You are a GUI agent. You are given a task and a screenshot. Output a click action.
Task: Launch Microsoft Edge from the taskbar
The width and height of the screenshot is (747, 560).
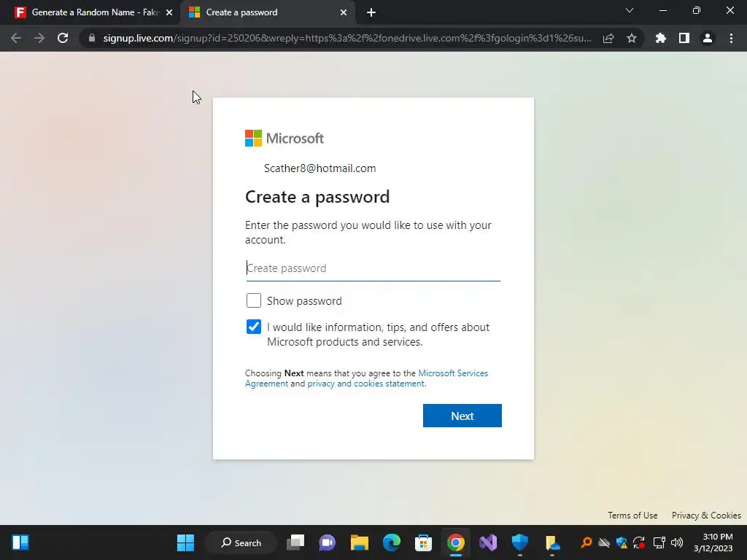tap(392, 542)
